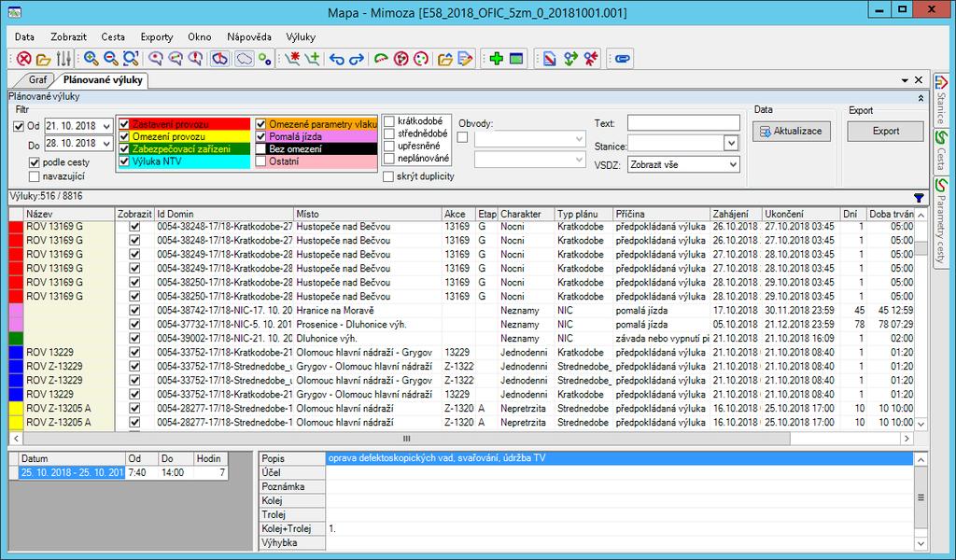
Task: Click the zoom-to-fit magnifier icon
Action: tap(131, 59)
